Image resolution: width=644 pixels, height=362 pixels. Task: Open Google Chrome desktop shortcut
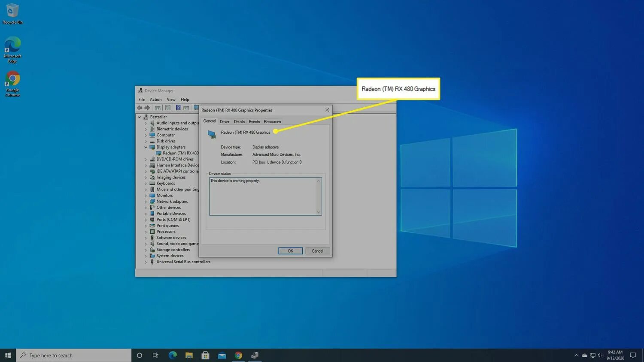[x=12, y=84]
